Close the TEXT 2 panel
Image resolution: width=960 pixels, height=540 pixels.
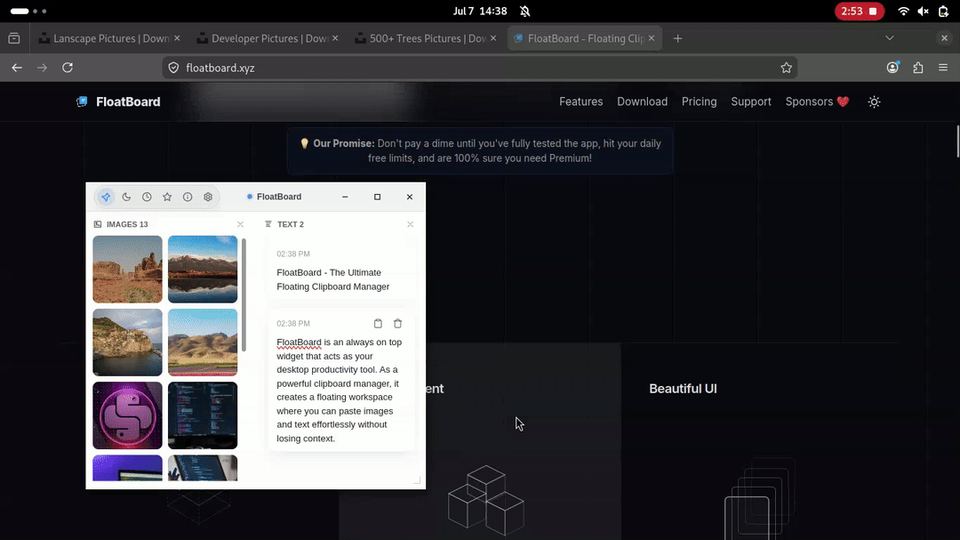click(410, 224)
